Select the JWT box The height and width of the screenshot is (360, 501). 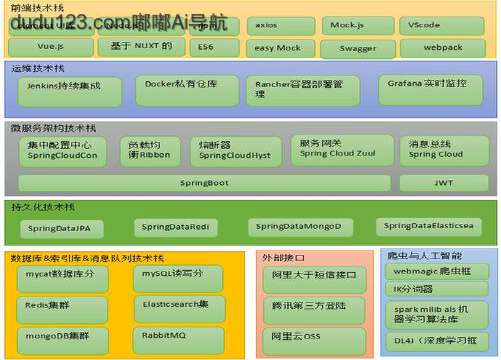click(x=444, y=183)
